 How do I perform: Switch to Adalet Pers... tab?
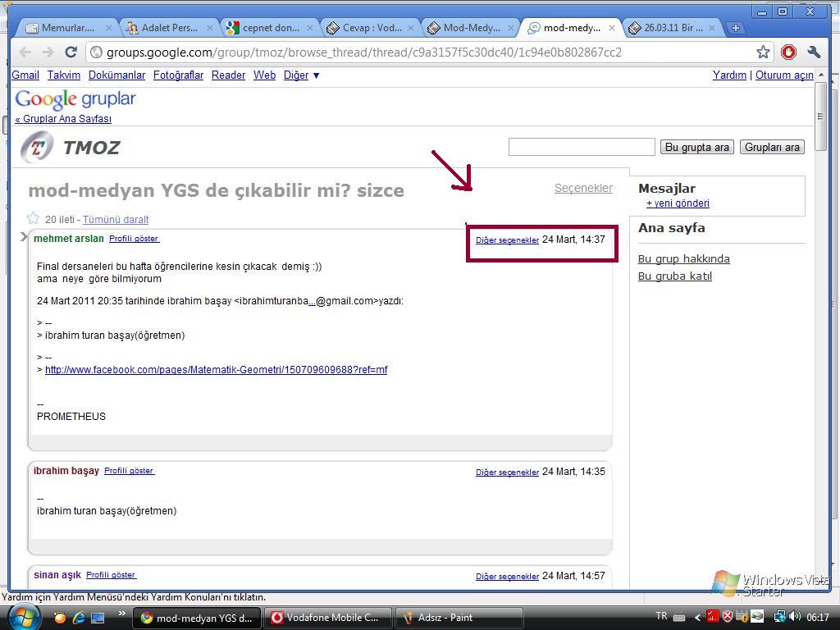169,28
